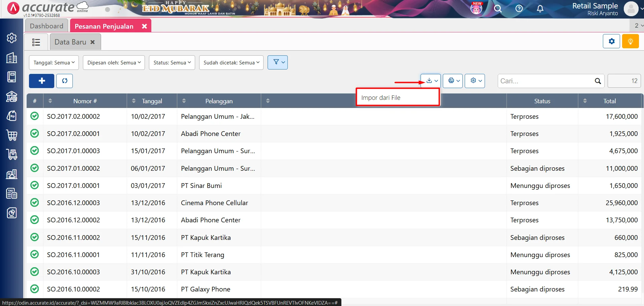Viewport: 644px width, 306px height.
Task: Open the purchase shopping cart icon in the sidebar
Action: pyautogui.click(x=12, y=135)
